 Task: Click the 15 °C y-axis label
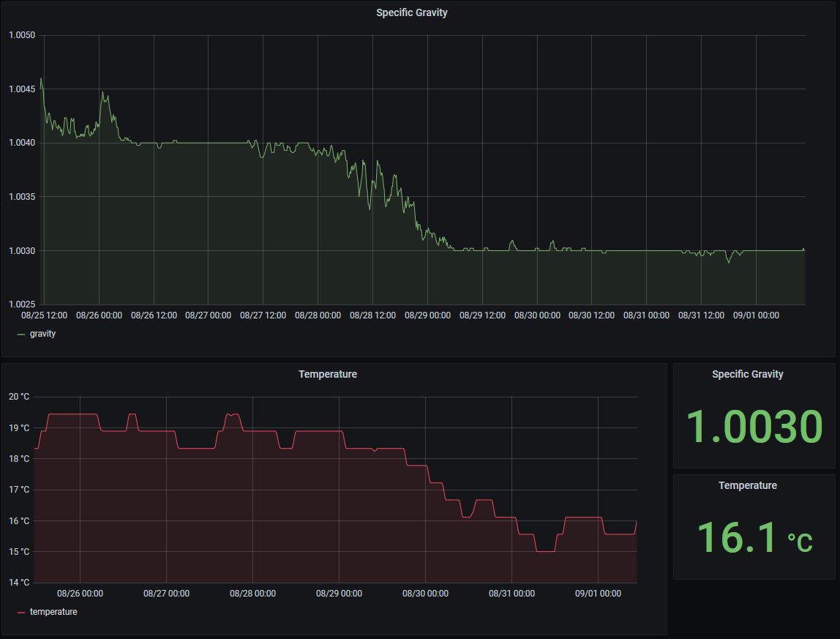[x=19, y=552]
